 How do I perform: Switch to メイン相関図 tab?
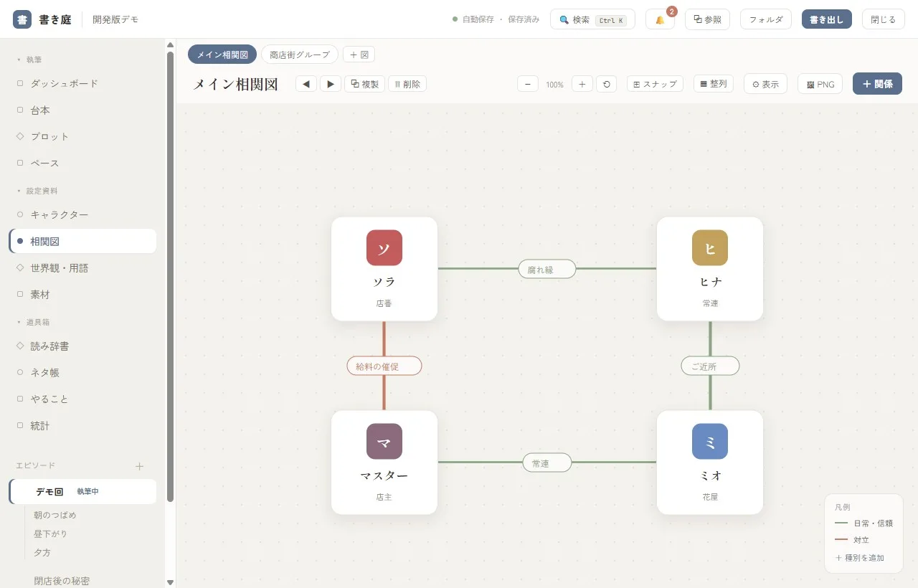pos(222,54)
